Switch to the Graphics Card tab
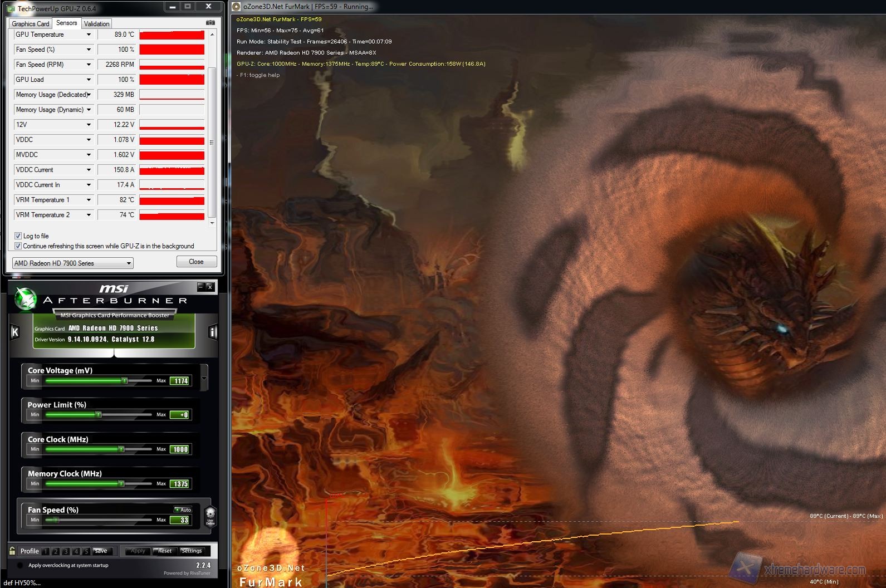Screen dimensions: 886x588 [x=31, y=23]
